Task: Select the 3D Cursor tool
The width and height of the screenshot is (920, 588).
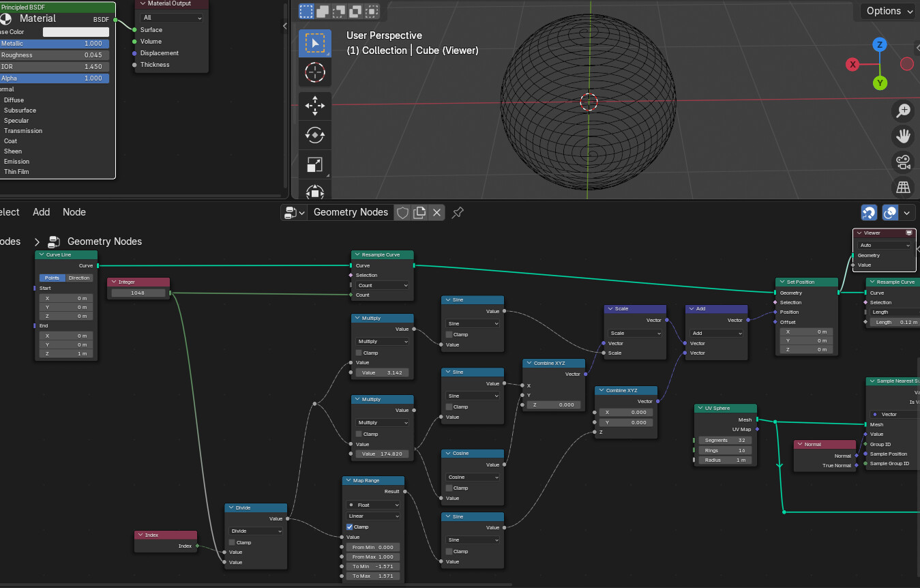Action: [x=314, y=72]
